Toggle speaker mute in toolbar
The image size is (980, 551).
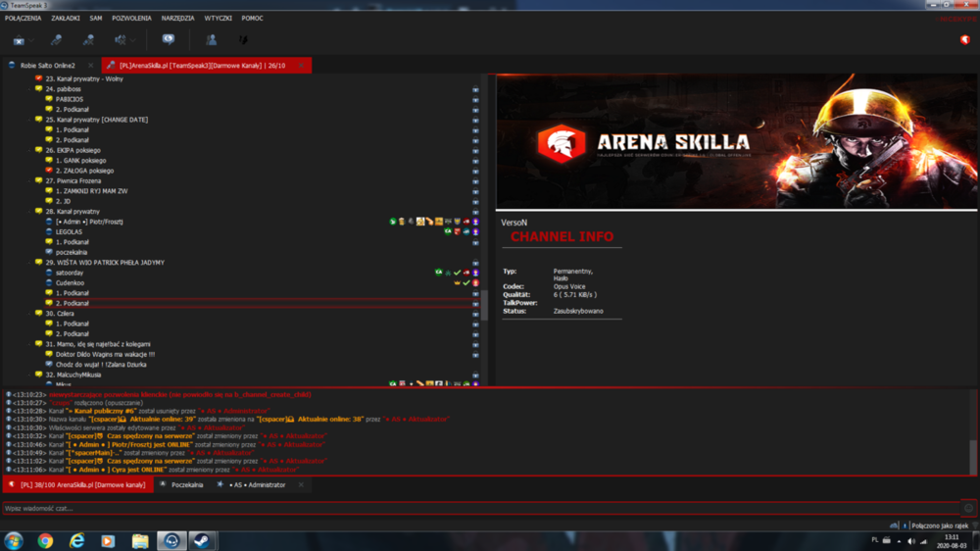pos(120,40)
